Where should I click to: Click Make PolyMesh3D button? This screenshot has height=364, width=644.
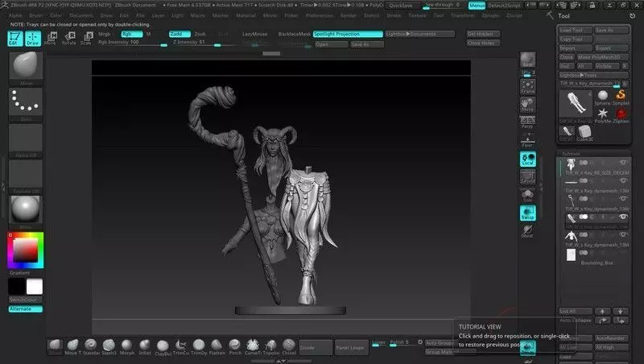click(x=603, y=57)
